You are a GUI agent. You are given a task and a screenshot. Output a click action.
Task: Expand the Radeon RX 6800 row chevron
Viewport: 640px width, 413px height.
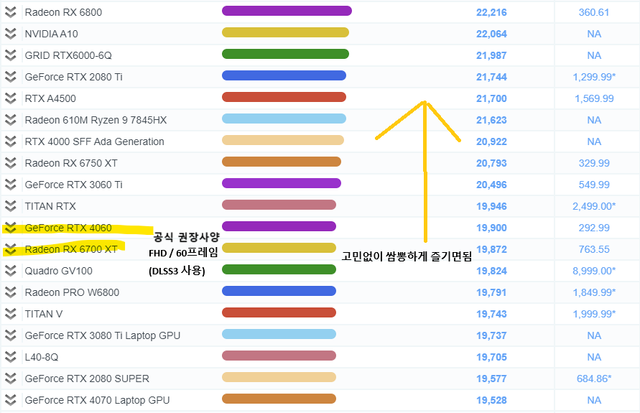coord(10,11)
